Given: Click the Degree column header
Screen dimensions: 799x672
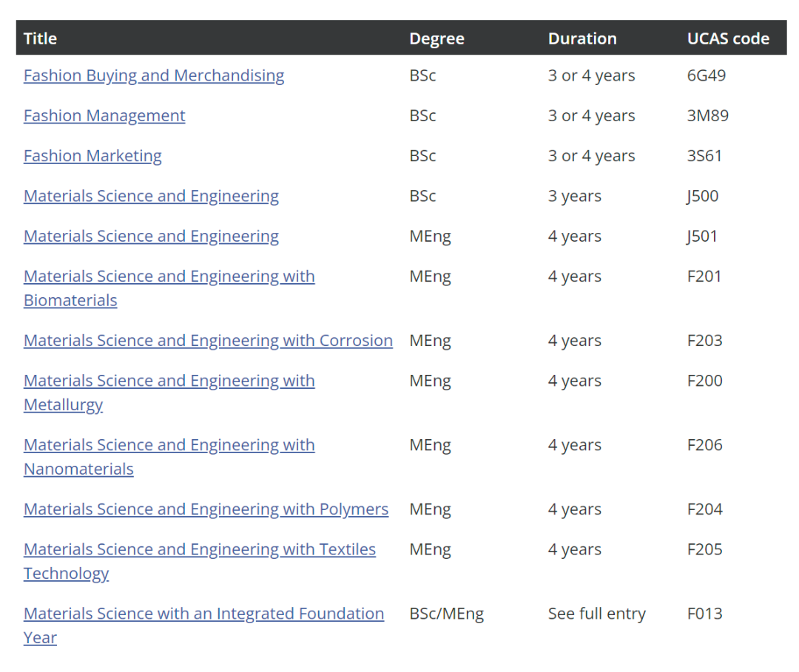Looking at the screenshot, I should tap(436, 38).
